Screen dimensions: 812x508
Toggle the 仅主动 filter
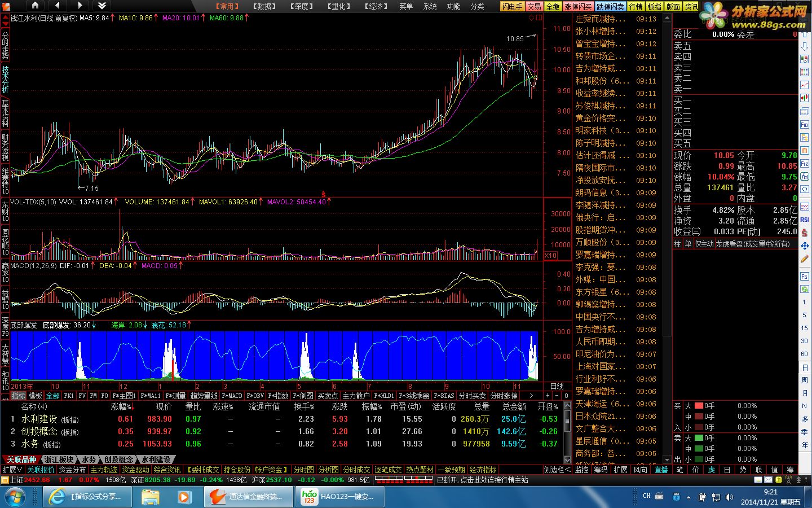[x=704, y=244]
